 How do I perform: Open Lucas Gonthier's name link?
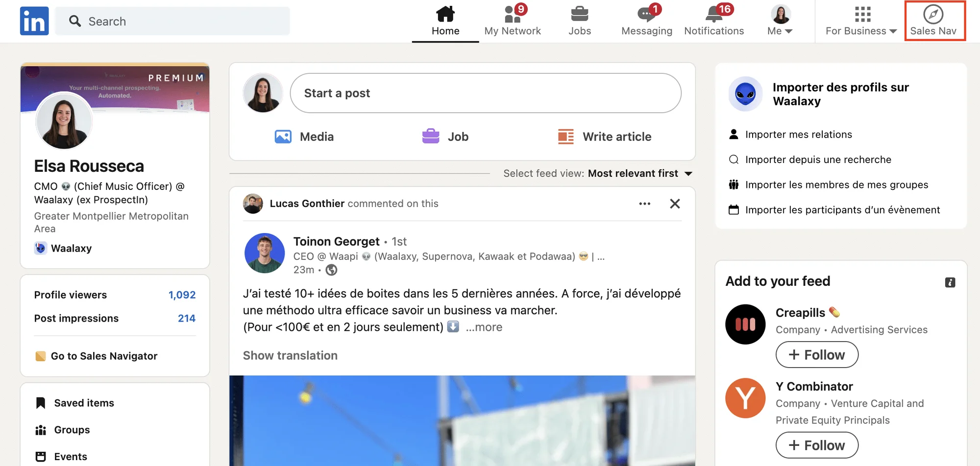pos(307,204)
